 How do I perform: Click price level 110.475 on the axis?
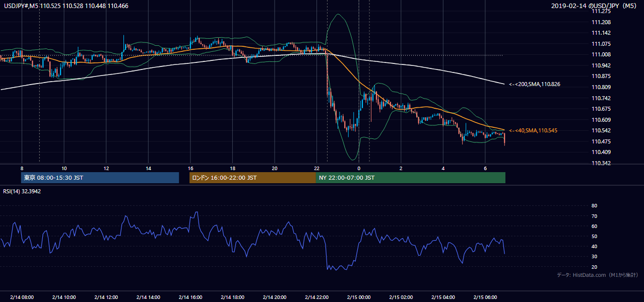[601, 141]
